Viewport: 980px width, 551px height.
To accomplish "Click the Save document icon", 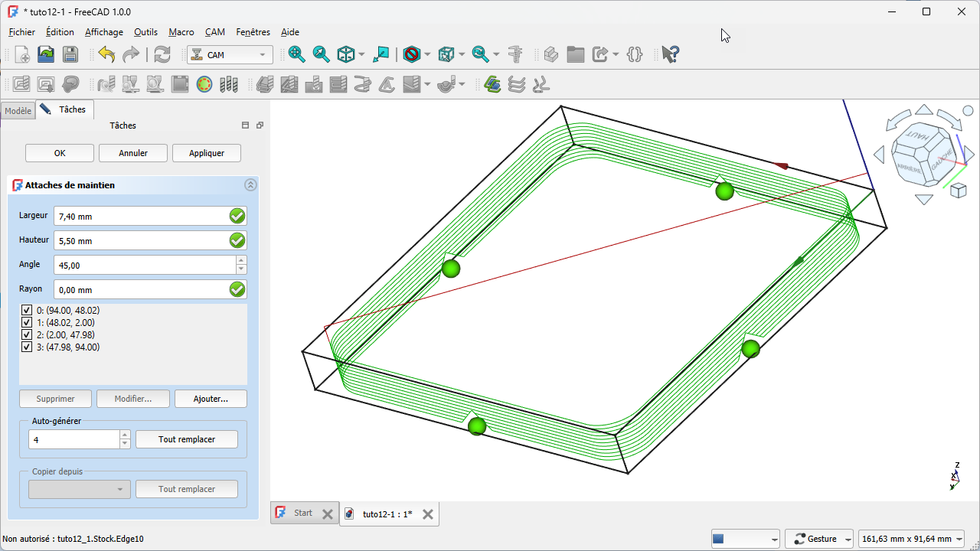I will [70, 54].
